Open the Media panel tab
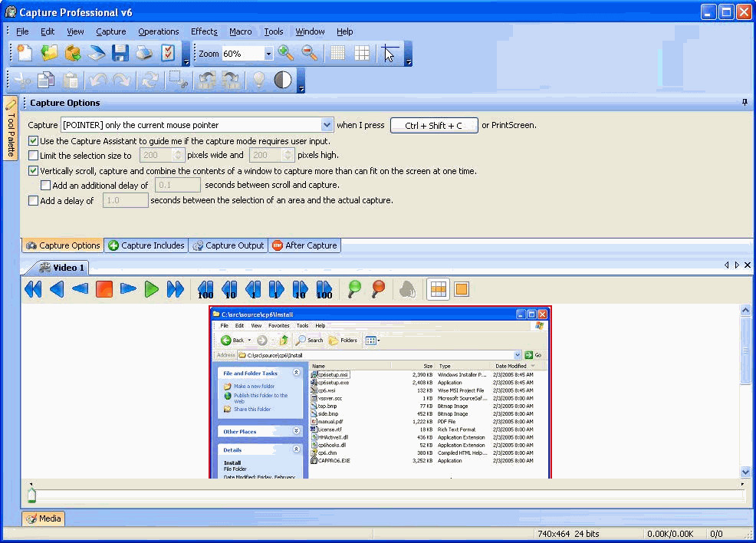Screen dimensions: 756x543 [x=44, y=518]
